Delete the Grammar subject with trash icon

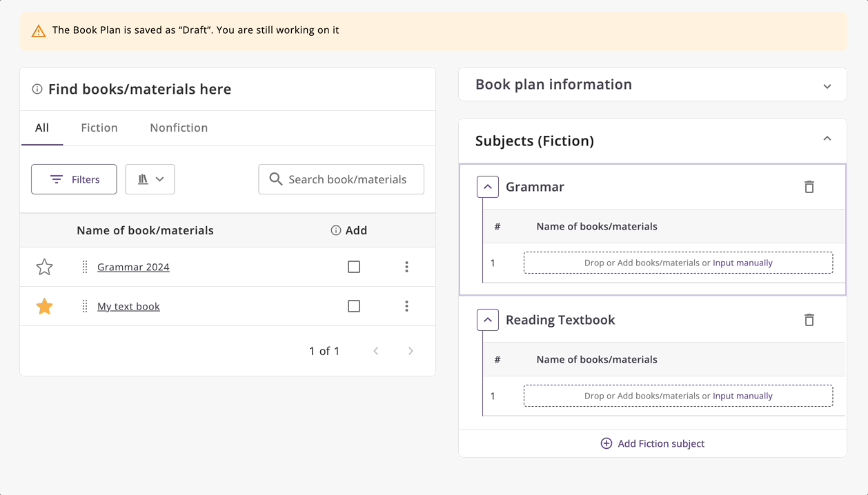(809, 187)
